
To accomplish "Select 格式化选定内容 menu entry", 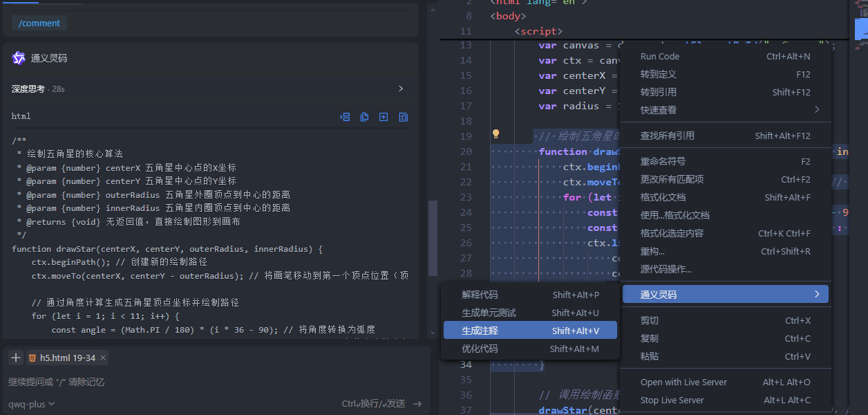I will pyautogui.click(x=725, y=233).
